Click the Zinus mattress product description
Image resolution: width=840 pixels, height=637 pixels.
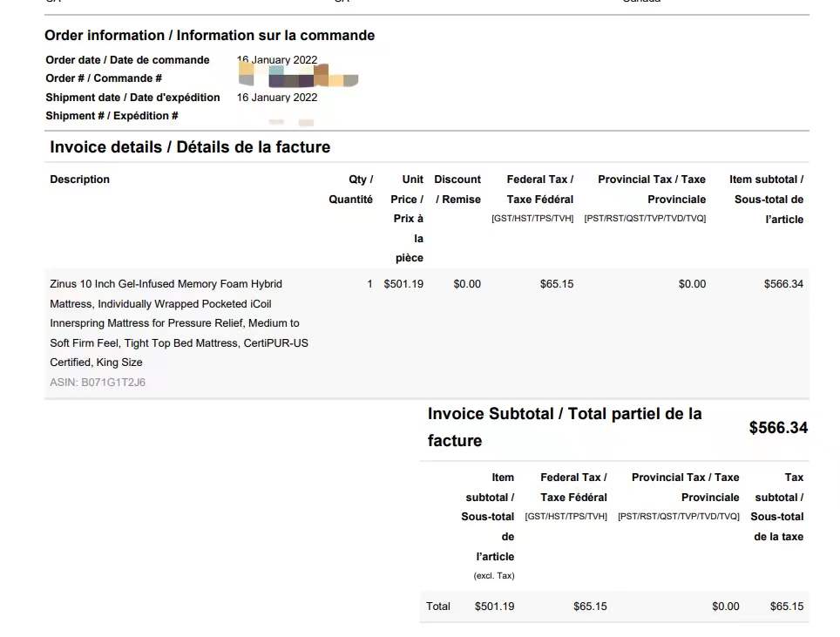click(179, 323)
